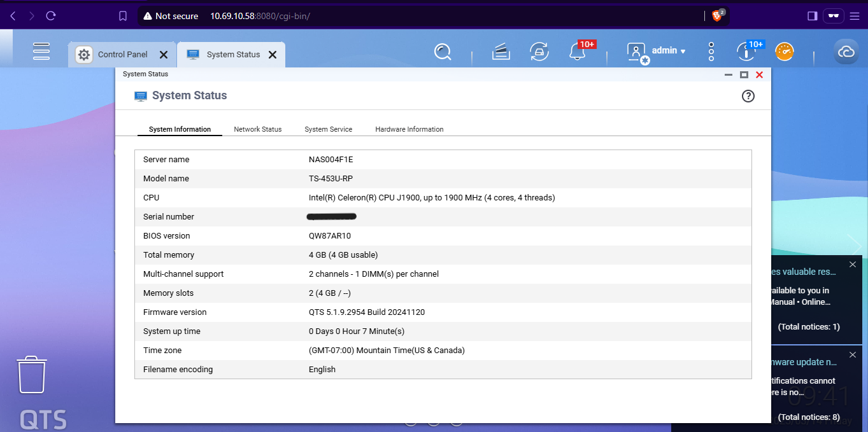This screenshot has height=432, width=868.
Task: Dismiss the firmware update notification
Action: [853, 354]
